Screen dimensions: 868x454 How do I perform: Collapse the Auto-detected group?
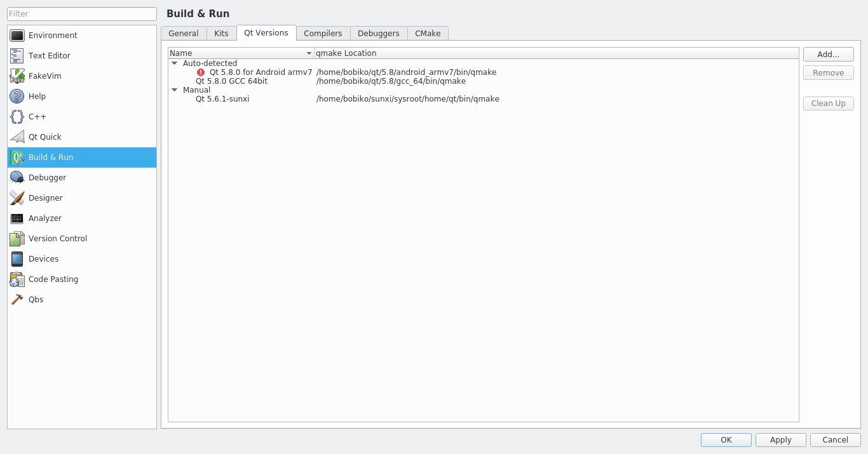pyautogui.click(x=174, y=63)
